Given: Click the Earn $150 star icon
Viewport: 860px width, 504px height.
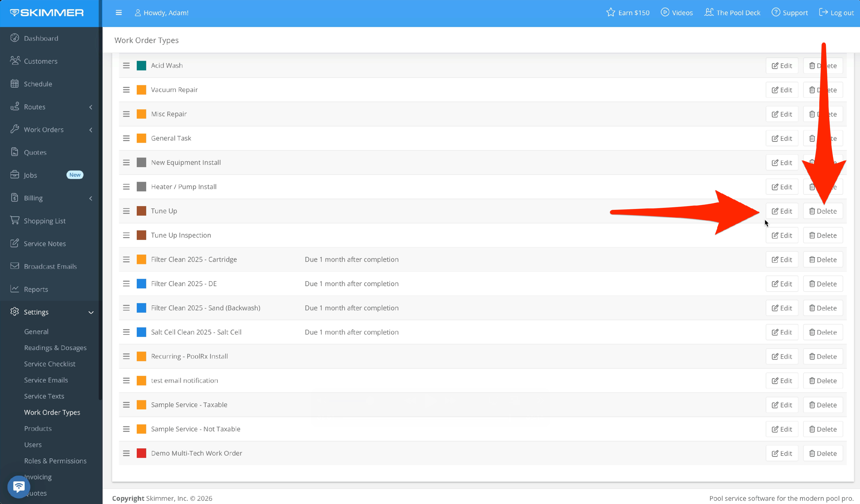Looking at the screenshot, I should coord(611,13).
